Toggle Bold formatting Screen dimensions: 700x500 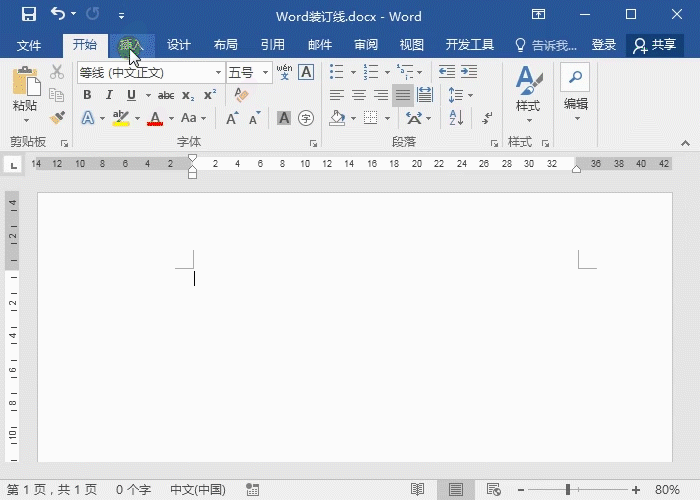point(88,95)
